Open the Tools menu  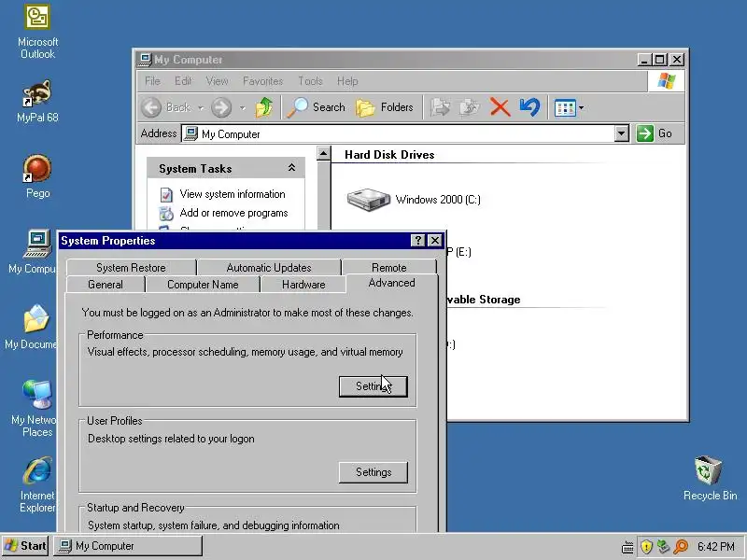click(311, 81)
